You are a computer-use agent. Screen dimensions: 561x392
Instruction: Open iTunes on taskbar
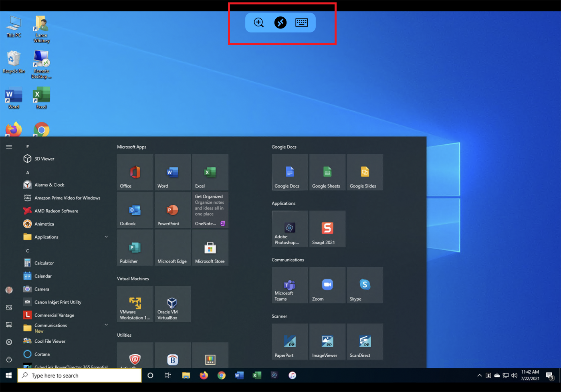(293, 376)
